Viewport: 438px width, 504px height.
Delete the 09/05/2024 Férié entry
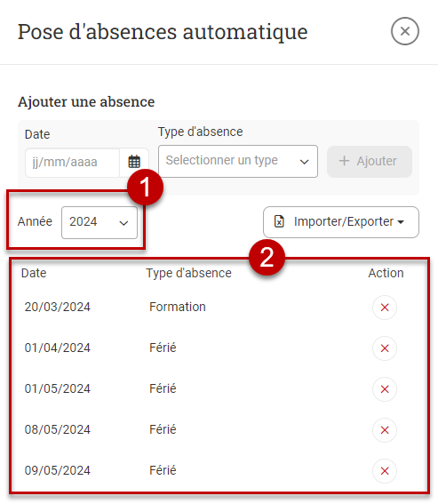click(x=385, y=471)
